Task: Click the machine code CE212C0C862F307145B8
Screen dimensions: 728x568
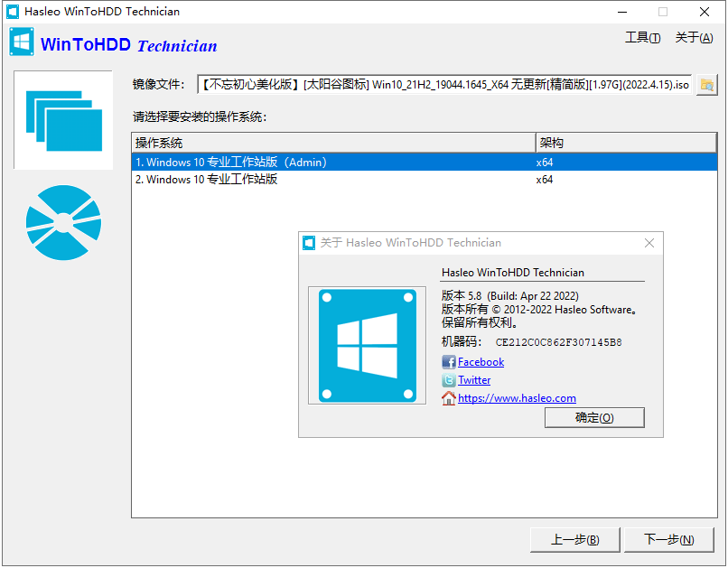Action: pos(558,342)
